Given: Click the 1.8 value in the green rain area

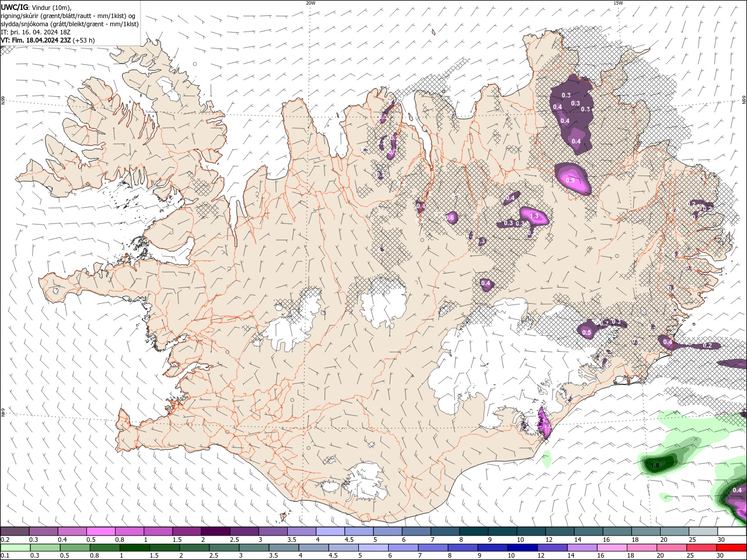Looking at the screenshot, I should click(x=655, y=466).
